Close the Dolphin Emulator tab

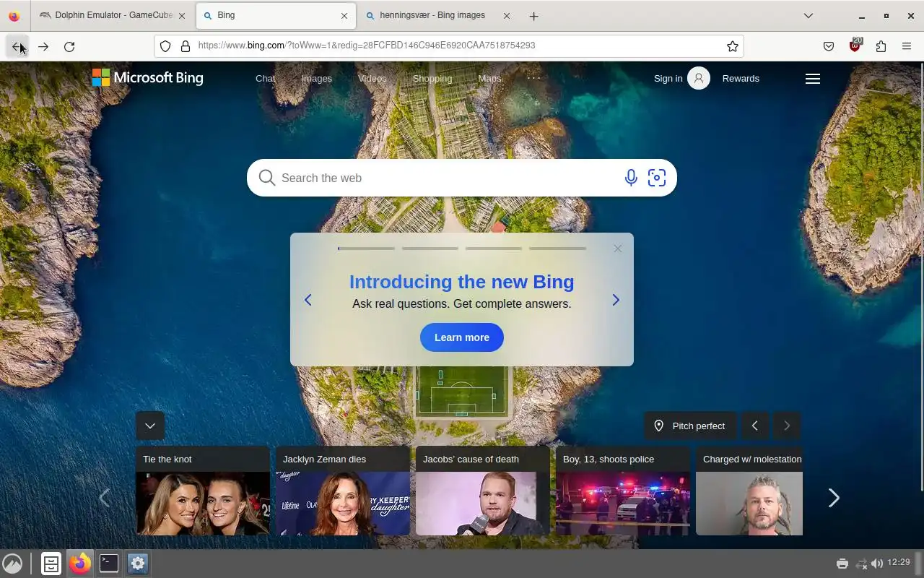tap(182, 16)
